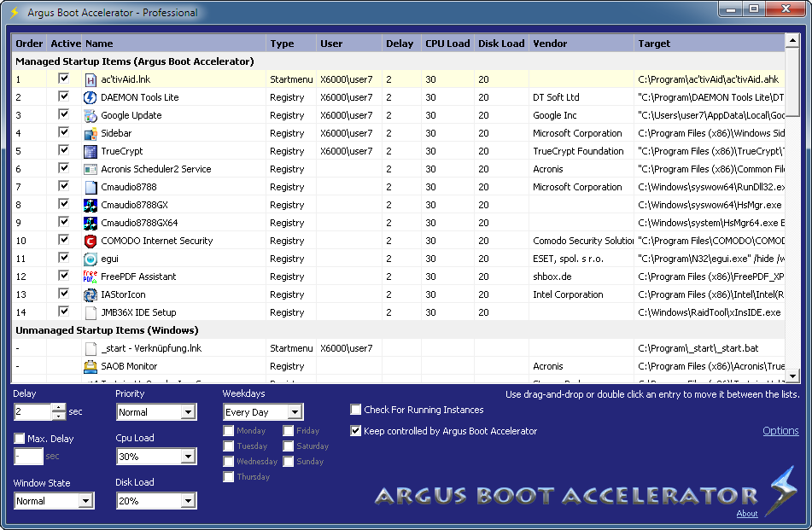Uncheck Active for ac'tivAid.lnk
812x530 pixels.
[x=64, y=79]
